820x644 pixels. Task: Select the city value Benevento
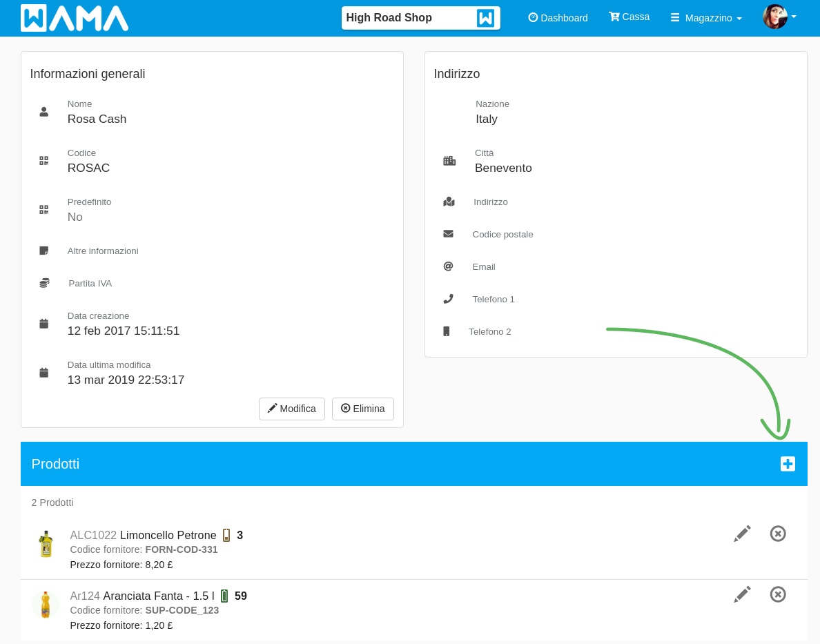[503, 168]
